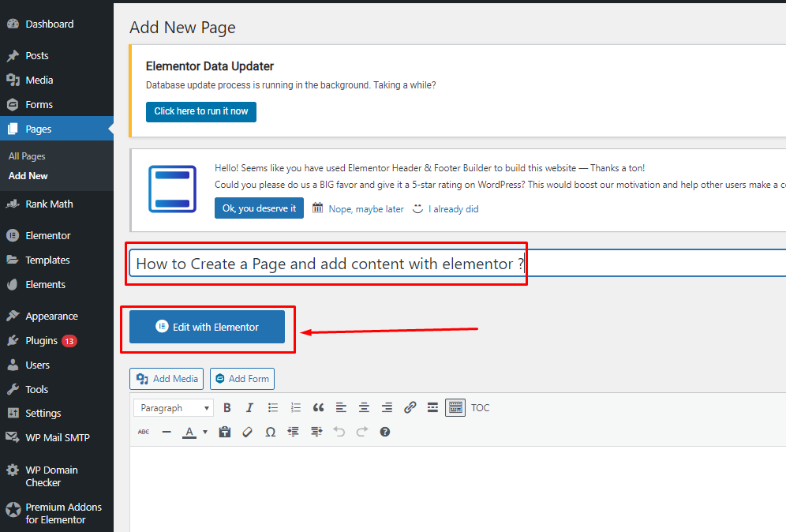The height and width of the screenshot is (532, 786).
Task: Open the Elements menu
Action: [57, 285]
